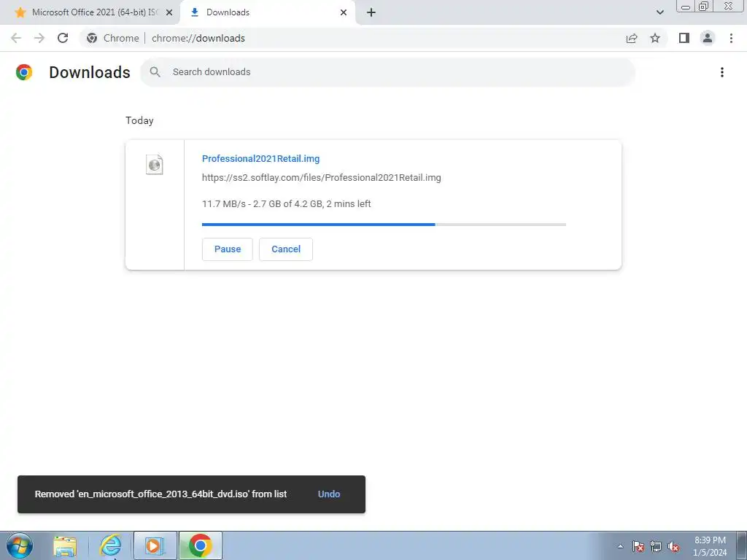Click the softlay.com source URL
This screenshot has width=747, height=560.
[x=321, y=178]
